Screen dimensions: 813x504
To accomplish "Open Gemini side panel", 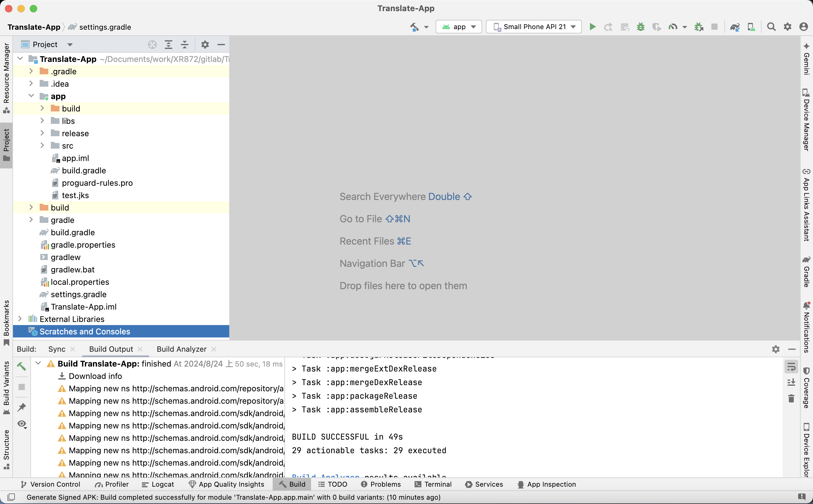I will coord(806,59).
